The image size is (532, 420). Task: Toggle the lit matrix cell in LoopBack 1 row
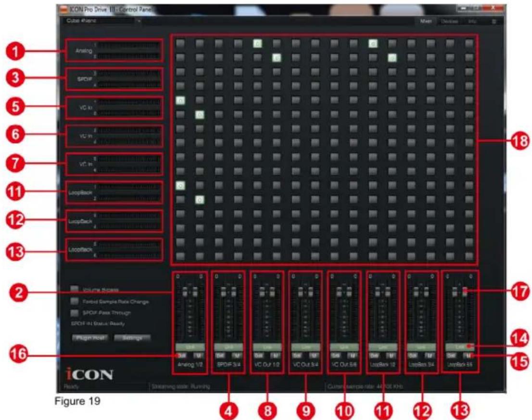coord(180,186)
